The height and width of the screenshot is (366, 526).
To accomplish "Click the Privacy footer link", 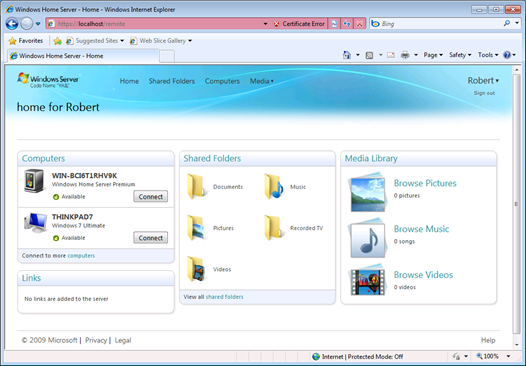I will point(96,341).
